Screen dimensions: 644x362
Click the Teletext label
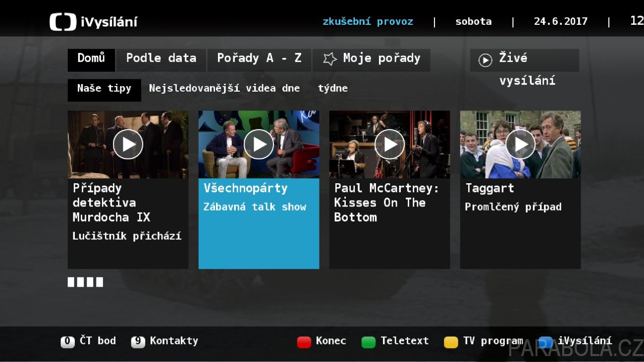coord(405,341)
